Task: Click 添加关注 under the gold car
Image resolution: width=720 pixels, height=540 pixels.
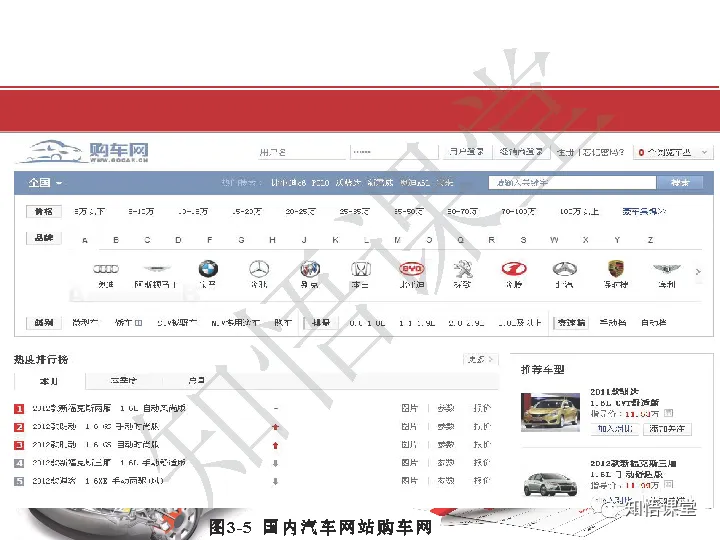Action: 667,428
